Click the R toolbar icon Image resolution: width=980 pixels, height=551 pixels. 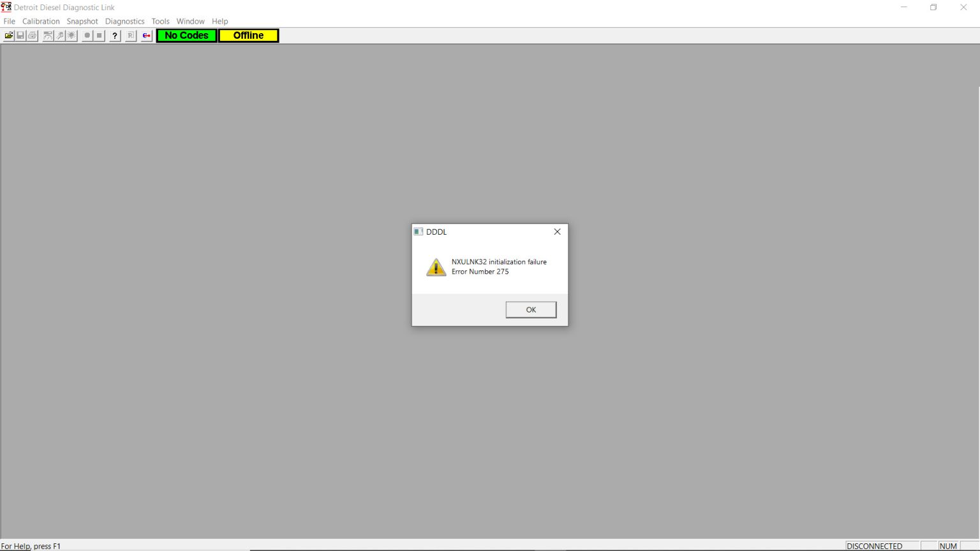tap(131, 36)
